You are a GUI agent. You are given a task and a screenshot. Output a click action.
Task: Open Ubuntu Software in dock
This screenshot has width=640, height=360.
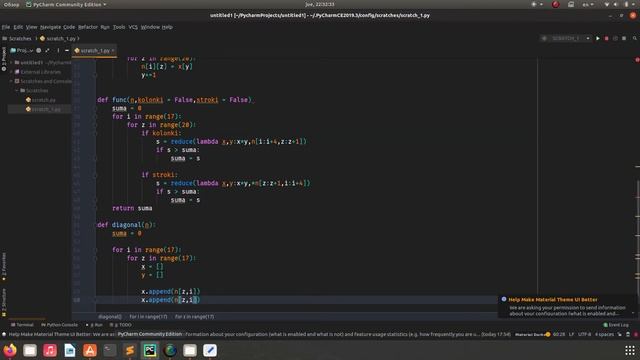point(90,350)
